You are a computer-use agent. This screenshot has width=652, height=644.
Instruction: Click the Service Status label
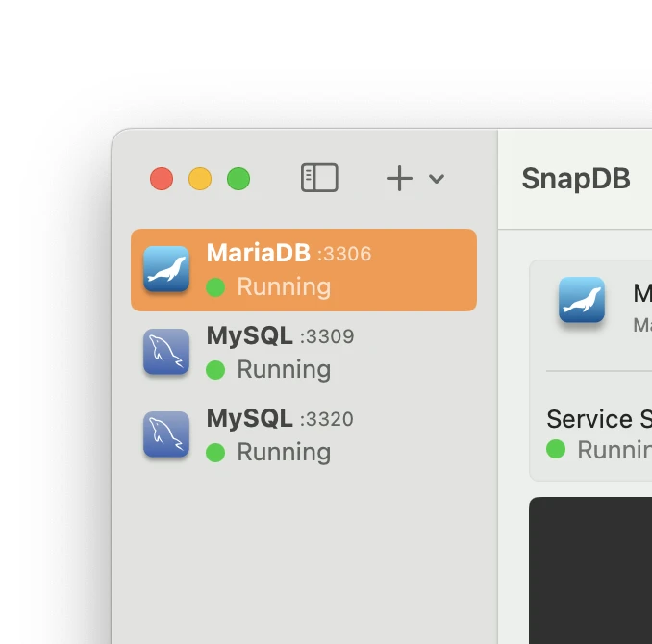[x=598, y=419]
